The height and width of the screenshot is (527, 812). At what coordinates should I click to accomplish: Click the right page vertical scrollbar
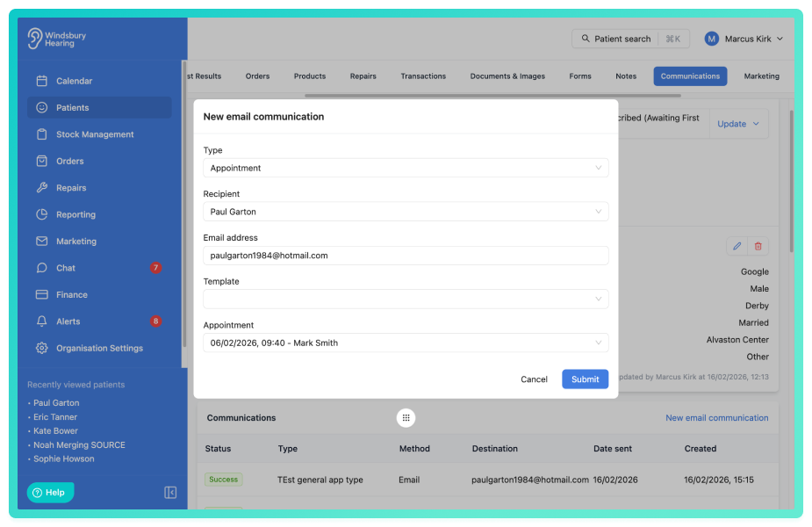791,181
